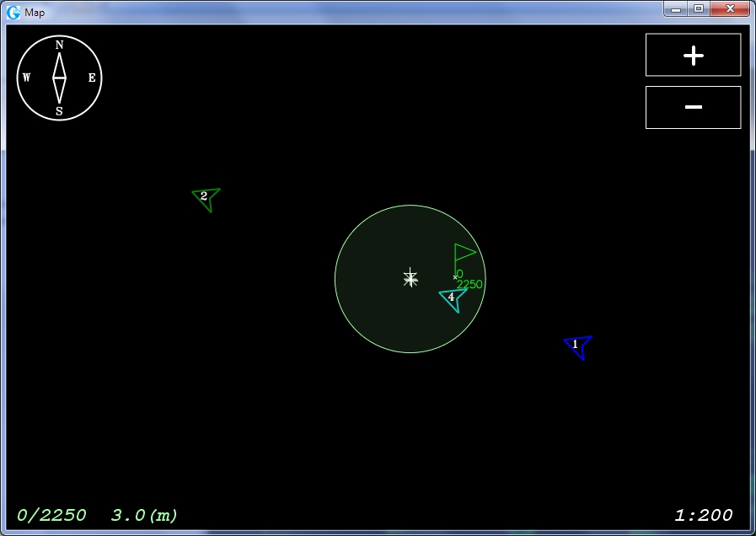The image size is (756, 536).
Task: Zoom in with the plus button
Action: click(x=694, y=55)
